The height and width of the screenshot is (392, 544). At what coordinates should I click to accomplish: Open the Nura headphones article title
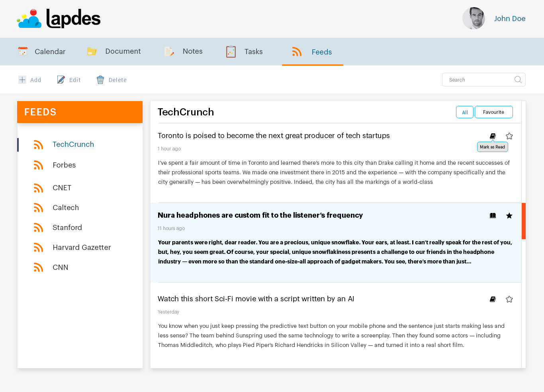point(260,215)
